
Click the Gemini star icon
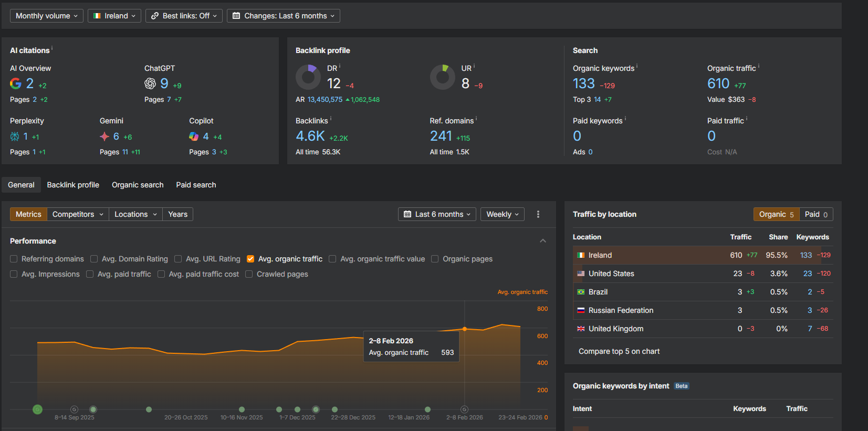tap(104, 136)
